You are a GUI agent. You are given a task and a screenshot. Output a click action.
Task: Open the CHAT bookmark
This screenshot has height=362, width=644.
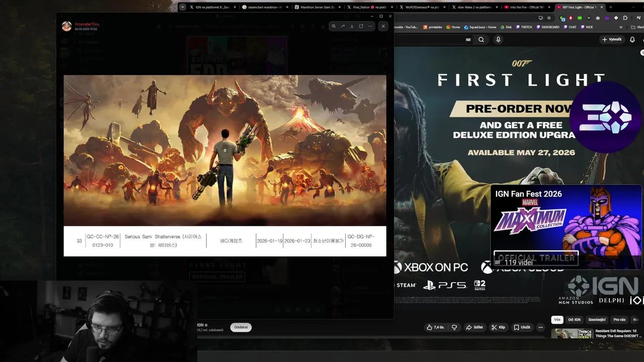pos(570,27)
